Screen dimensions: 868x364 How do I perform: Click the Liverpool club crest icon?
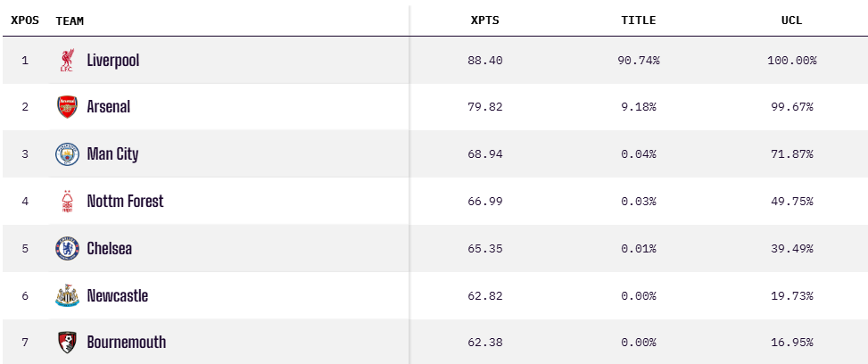point(67,61)
